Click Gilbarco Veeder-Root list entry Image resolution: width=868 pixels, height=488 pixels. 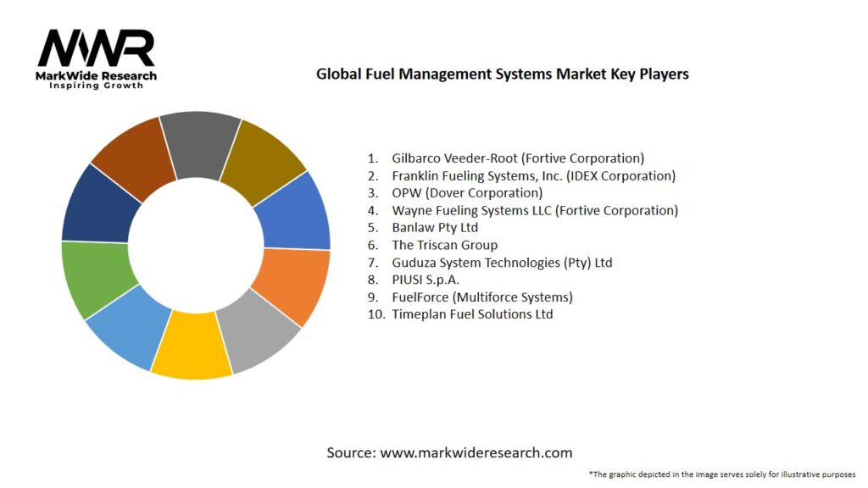click(517, 158)
